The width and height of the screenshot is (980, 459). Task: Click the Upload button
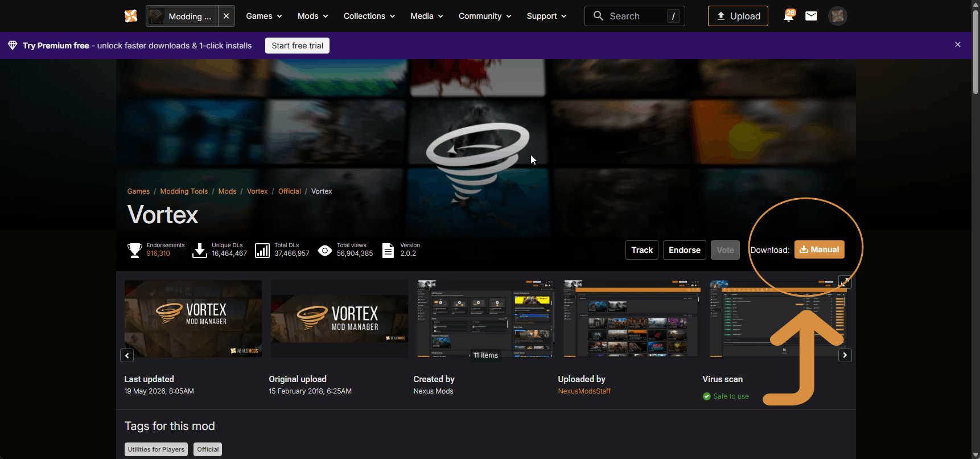pyautogui.click(x=738, y=16)
